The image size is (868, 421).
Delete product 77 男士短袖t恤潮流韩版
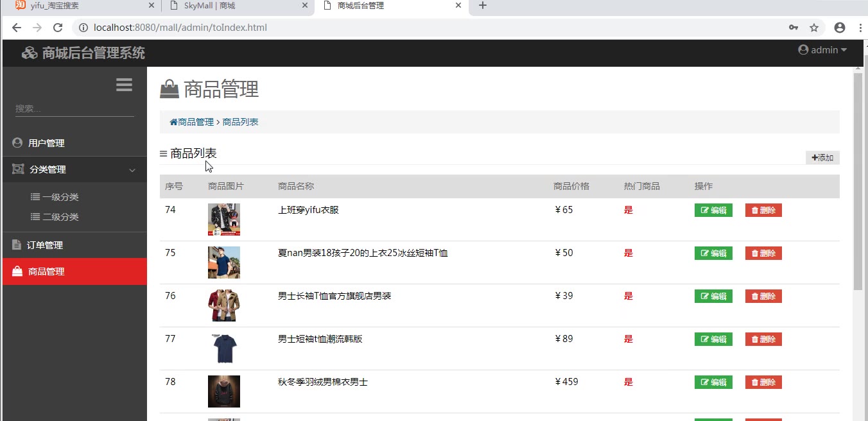click(763, 339)
